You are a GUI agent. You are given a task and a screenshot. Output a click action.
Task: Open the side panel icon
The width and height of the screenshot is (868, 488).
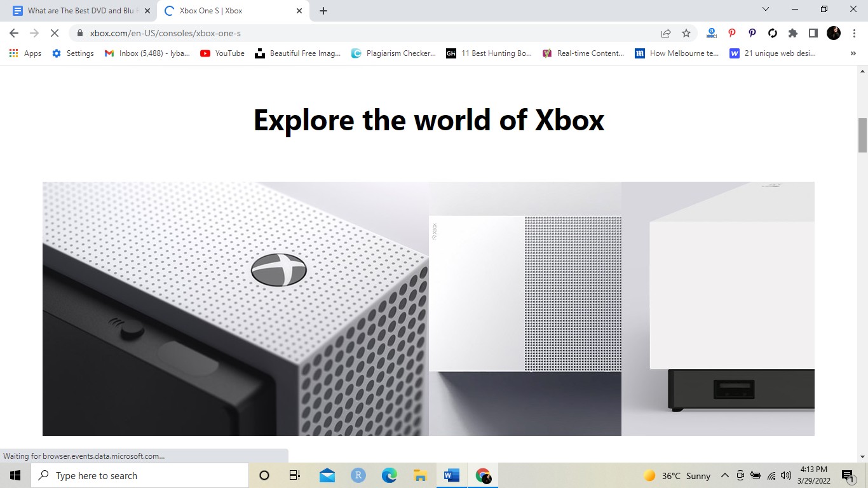[x=813, y=33]
